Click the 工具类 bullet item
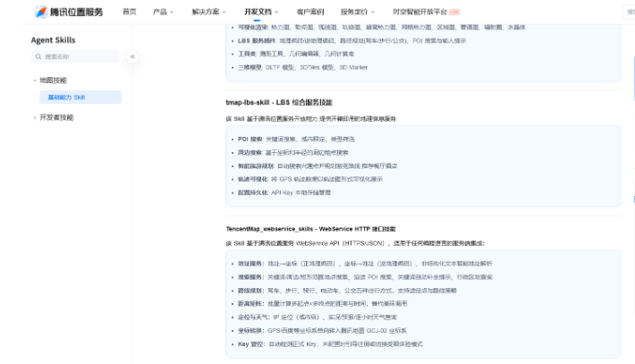The height and width of the screenshot is (364, 635). pyautogui.click(x=296, y=54)
